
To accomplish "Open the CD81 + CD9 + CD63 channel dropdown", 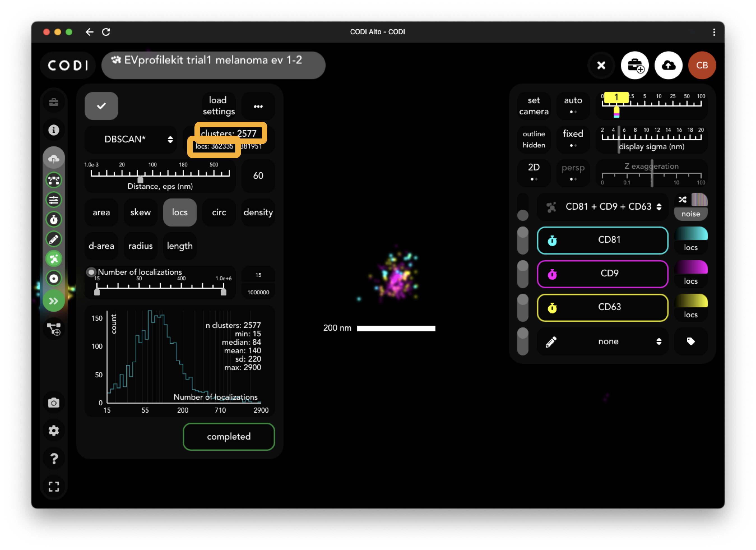I will coord(603,207).
